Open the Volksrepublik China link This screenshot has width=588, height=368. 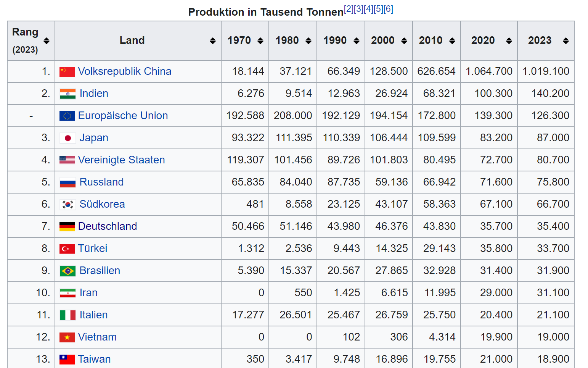tap(125, 71)
